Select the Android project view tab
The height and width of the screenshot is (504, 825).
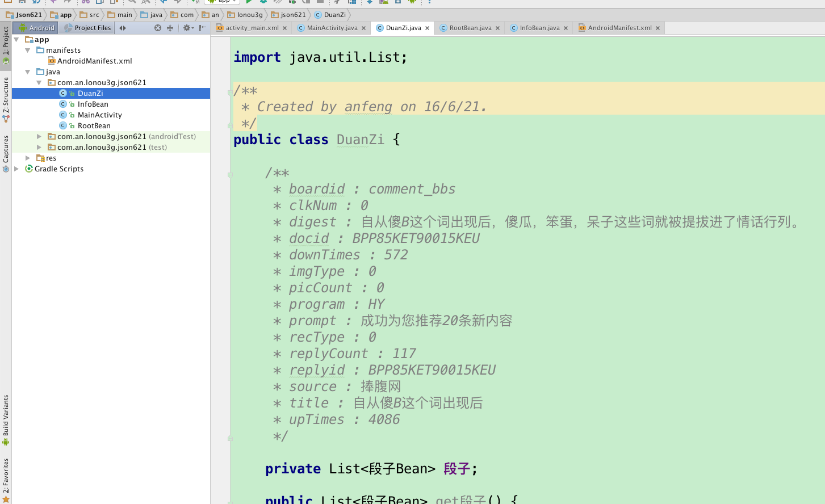(x=36, y=28)
